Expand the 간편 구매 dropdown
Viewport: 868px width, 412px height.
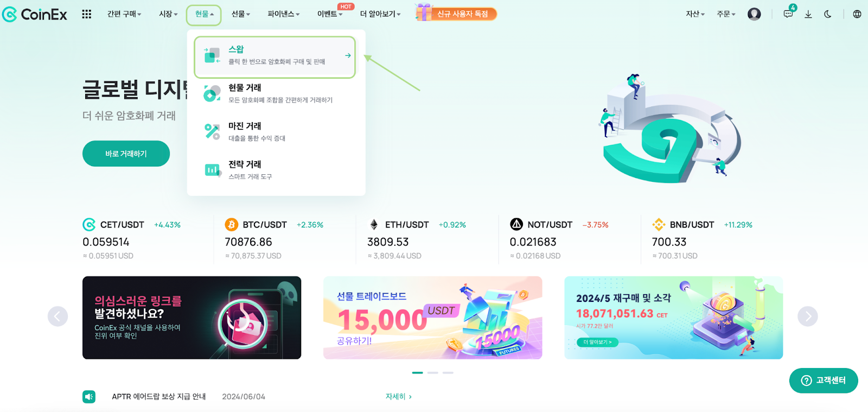pos(124,14)
